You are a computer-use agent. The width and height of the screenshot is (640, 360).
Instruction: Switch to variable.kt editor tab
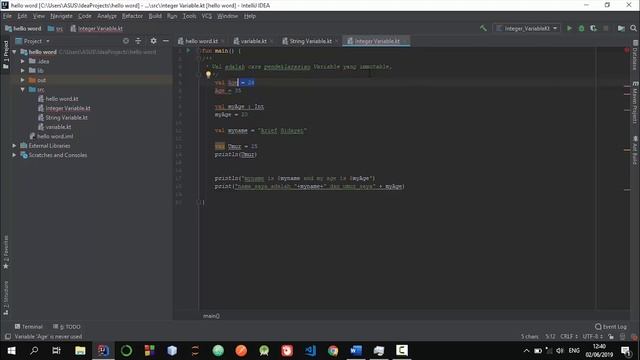tap(253, 41)
